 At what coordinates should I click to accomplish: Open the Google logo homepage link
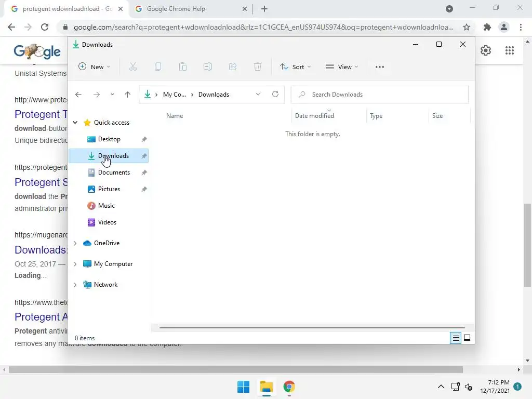[37, 51]
